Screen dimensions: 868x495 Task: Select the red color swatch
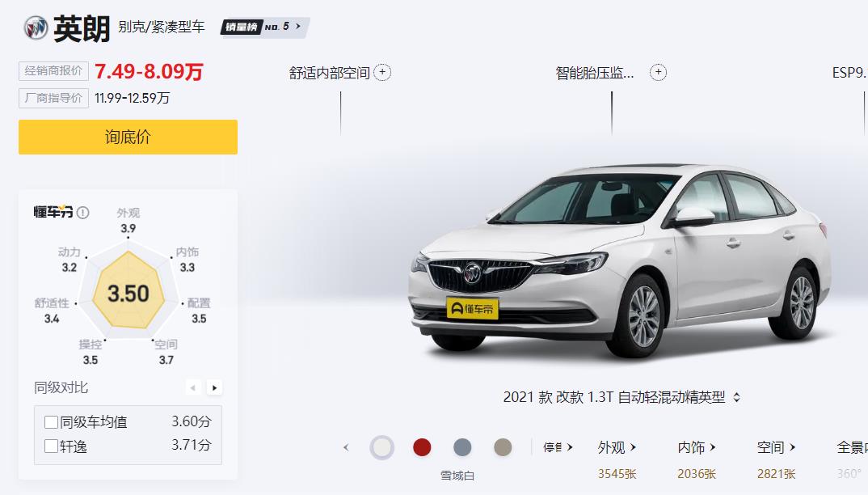(422, 447)
